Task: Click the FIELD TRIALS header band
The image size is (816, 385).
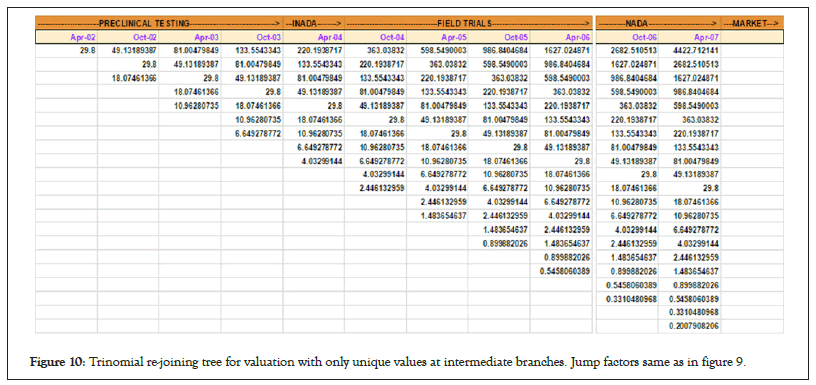Action: pyautogui.click(x=468, y=23)
